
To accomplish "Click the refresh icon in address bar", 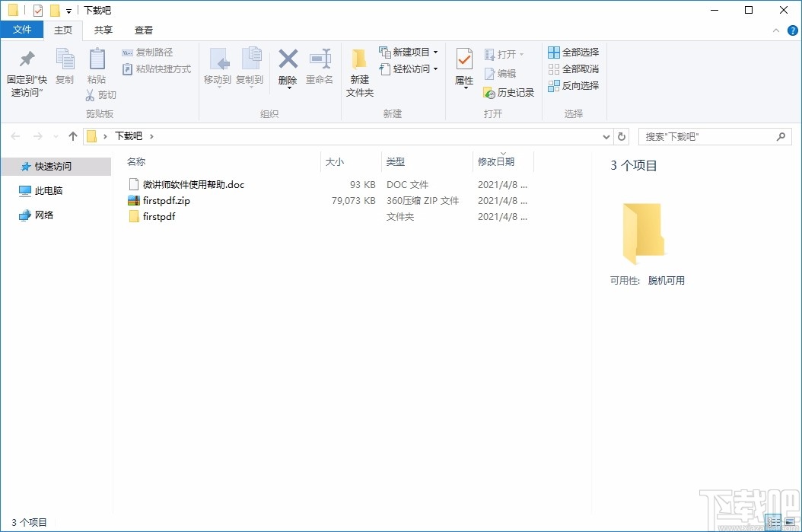I will click(x=622, y=135).
